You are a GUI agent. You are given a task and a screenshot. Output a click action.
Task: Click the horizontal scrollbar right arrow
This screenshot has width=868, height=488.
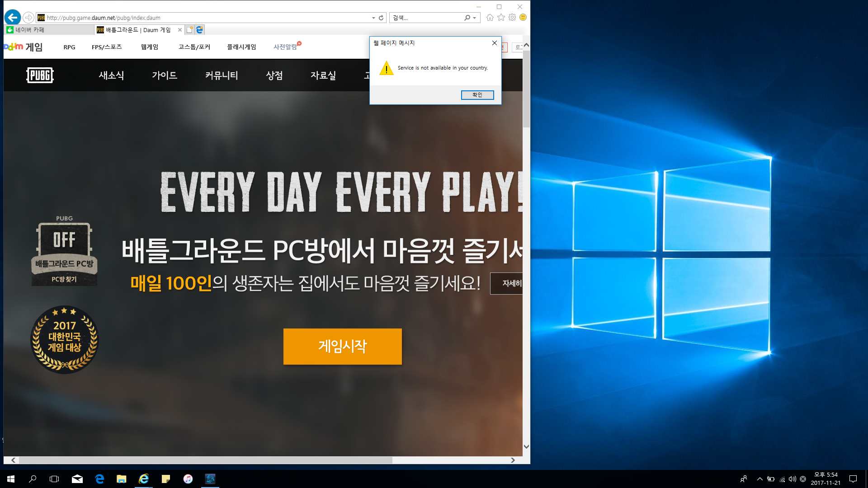pyautogui.click(x=513, y=460)
